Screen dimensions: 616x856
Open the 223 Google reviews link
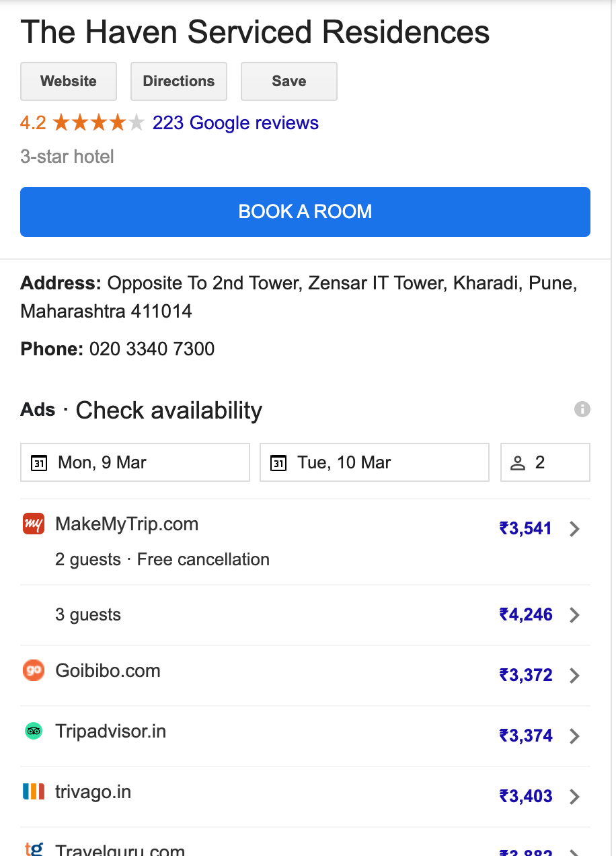click(x=235, y=123)
